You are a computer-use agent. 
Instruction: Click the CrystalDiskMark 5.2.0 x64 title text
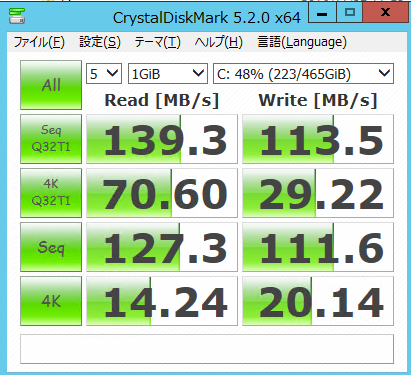[x=207, y=18]
